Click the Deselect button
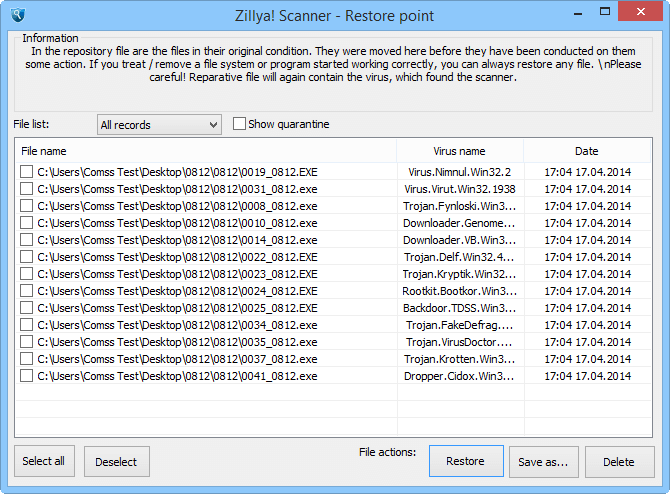Screen dimensions: 670x494 point(117,462)
